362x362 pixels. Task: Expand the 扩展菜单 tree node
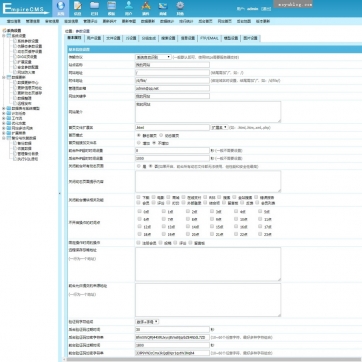click(4, 133)
